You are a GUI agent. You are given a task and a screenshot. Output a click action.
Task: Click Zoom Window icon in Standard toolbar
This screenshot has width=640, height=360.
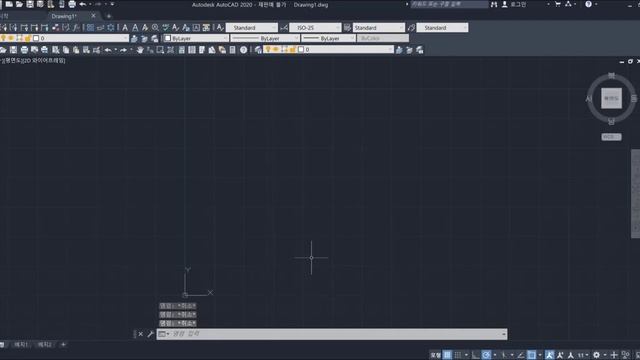click(x=160, y=50)
